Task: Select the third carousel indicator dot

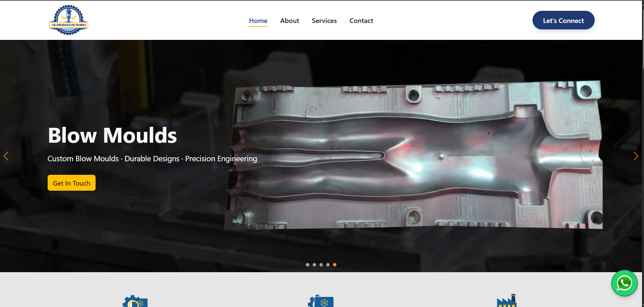Action: pos(321,265)
